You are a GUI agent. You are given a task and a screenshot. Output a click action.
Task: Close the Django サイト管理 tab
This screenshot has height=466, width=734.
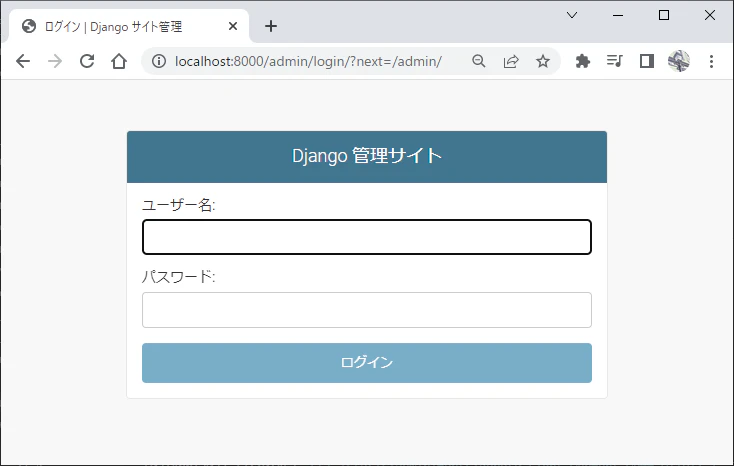tap(233, 26)
